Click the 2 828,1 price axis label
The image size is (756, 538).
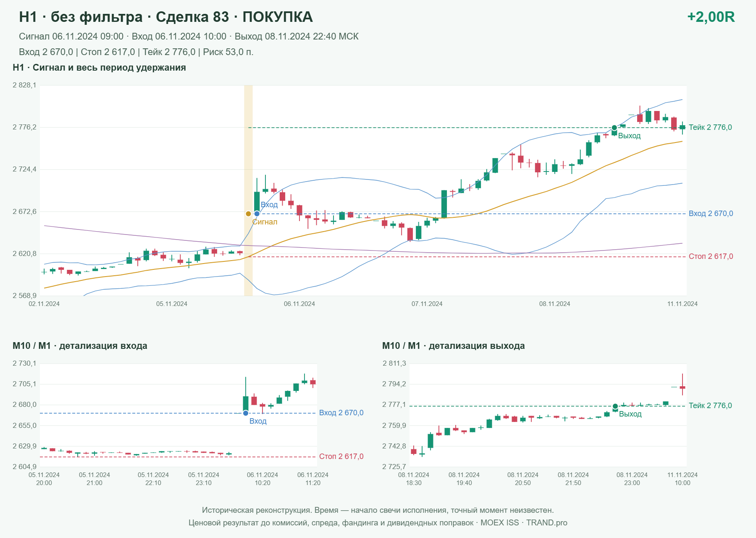[x=24, y=85]
